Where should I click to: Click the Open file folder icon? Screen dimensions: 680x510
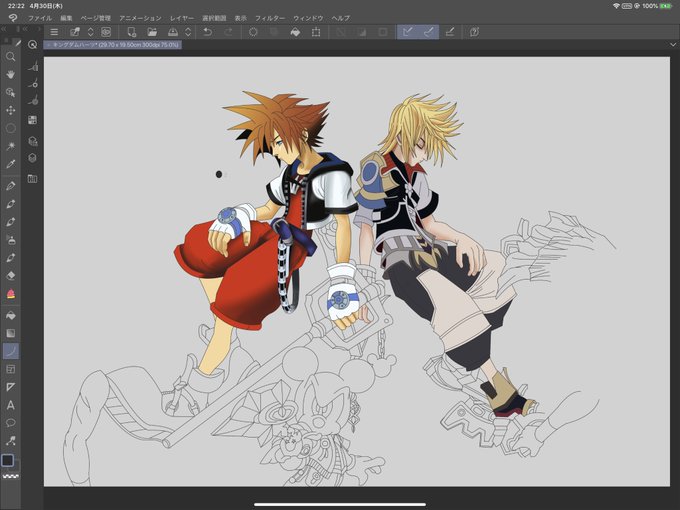pos(152,32)
